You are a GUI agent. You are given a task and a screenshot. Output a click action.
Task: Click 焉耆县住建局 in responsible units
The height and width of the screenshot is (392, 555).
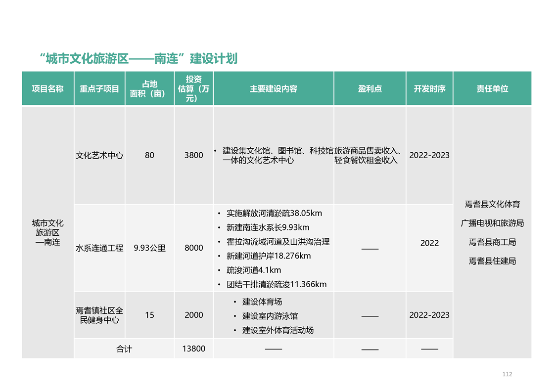click(x=492, y=261)
